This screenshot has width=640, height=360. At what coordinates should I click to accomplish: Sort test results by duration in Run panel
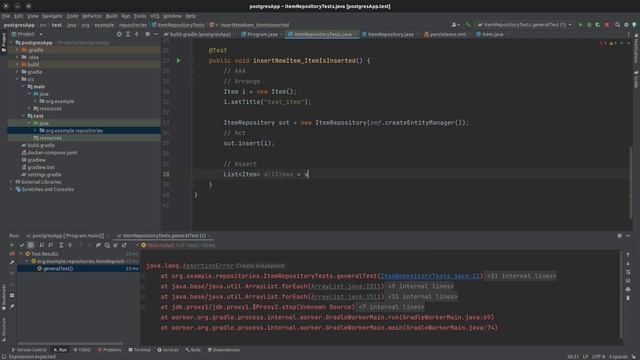click(x=50, y=245)
